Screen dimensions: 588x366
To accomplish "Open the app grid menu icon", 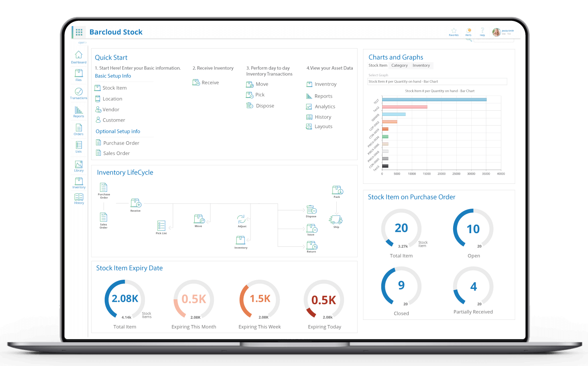I will [79, 32].
